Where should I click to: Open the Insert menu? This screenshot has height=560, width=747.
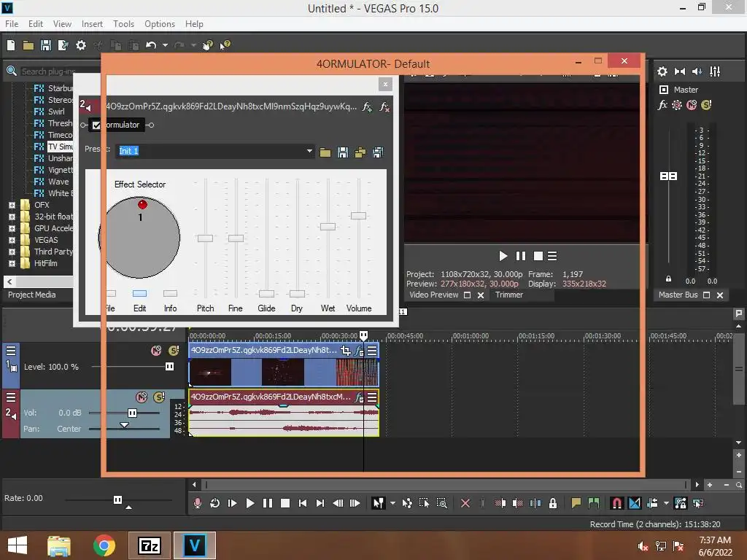[92, 24]
